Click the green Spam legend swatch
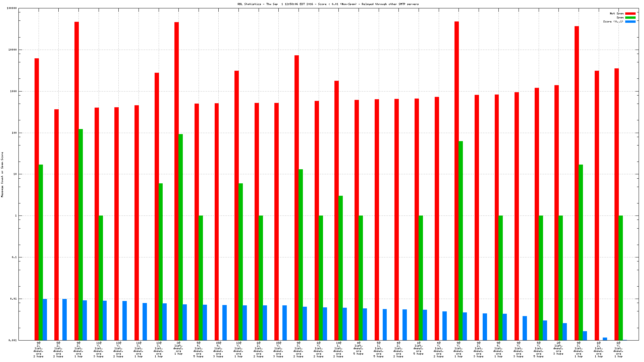The height and width of the screenshot is (362, 644). coord(630,17)
